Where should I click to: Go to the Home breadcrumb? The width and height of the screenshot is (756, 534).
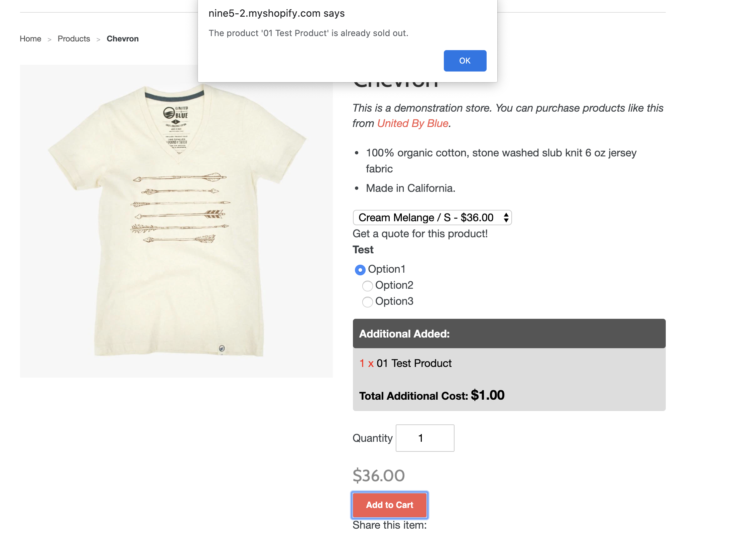point(30,39)
